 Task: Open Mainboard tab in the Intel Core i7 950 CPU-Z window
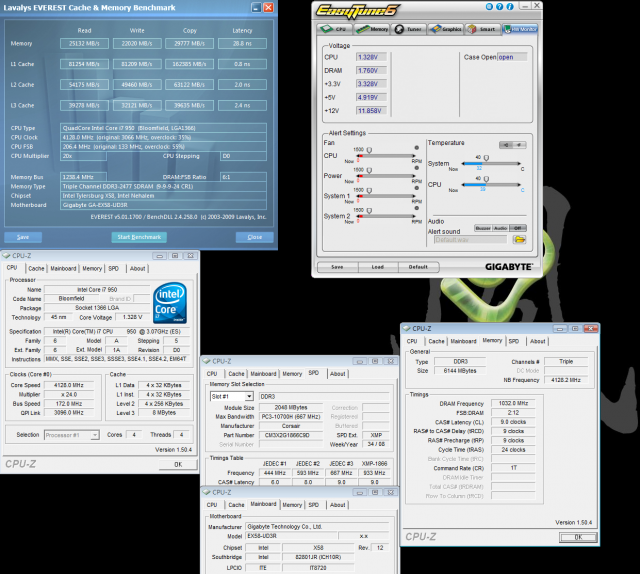pyautogui.click(x=63, y=268)
